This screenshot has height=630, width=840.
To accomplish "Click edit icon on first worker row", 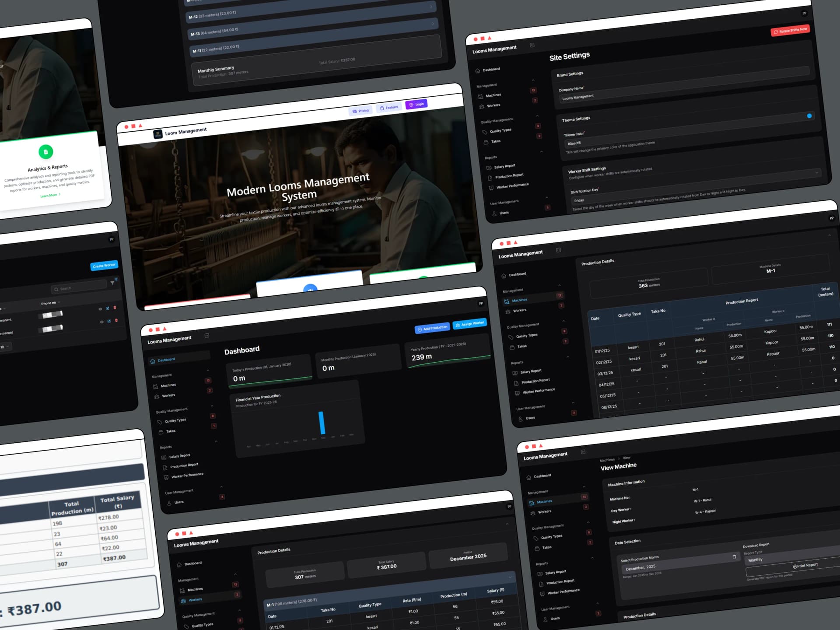I will point(108,308).
